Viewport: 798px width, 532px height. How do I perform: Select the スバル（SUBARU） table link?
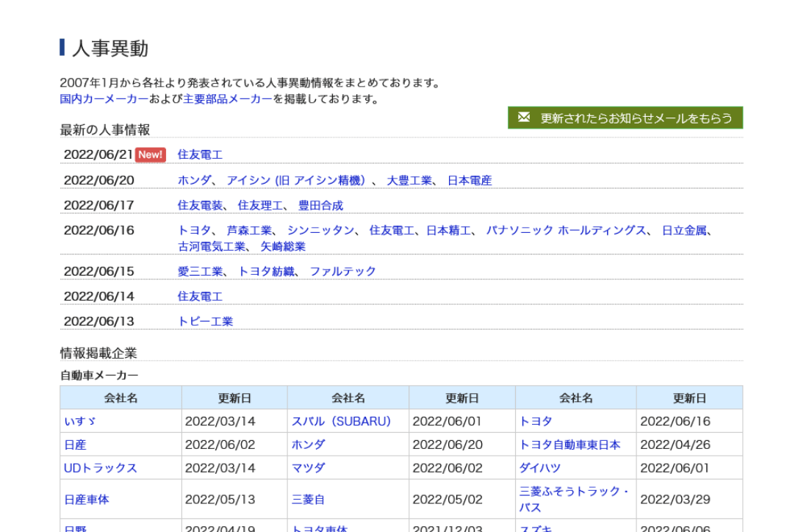coord(341,422)
